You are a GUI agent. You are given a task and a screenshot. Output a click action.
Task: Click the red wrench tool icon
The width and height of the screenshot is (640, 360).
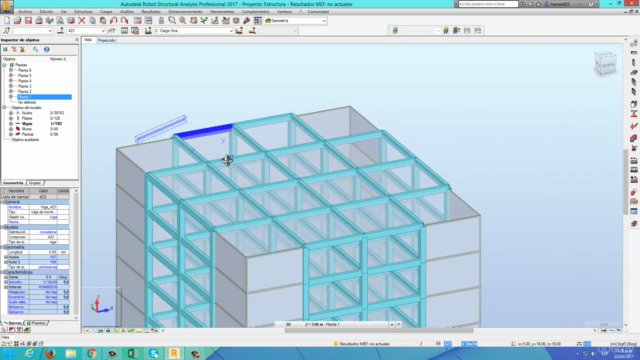point(247,20)
